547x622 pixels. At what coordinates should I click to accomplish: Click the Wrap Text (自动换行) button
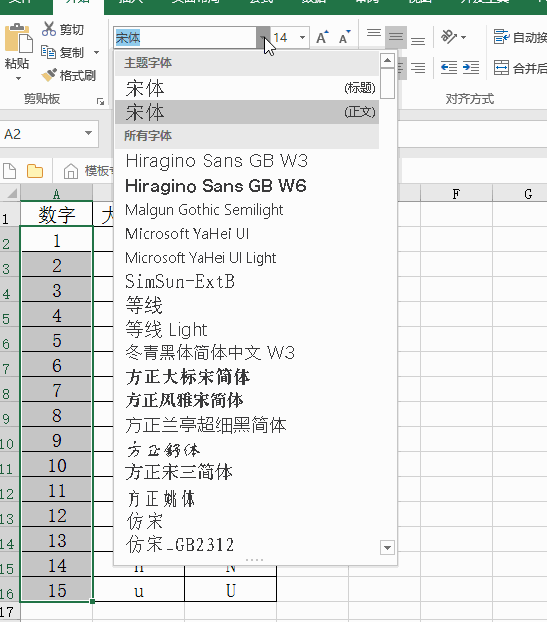click(x=520, y=37)
